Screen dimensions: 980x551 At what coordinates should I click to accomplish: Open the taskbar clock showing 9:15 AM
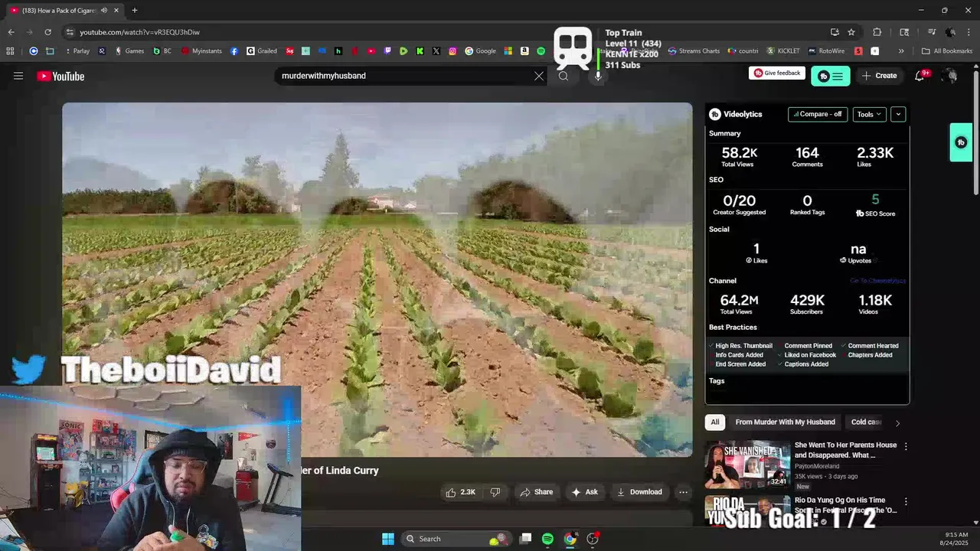click(956, 539)
